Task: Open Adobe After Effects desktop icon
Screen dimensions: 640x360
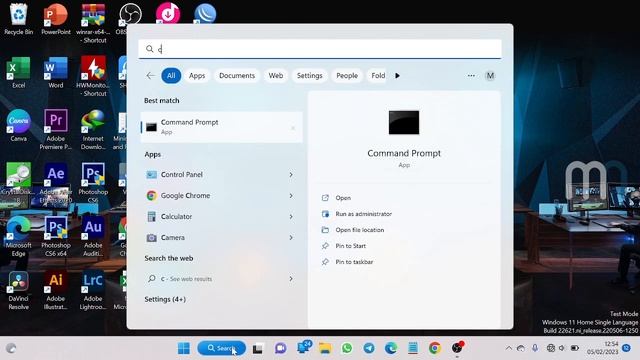Action: click(56, 183)
